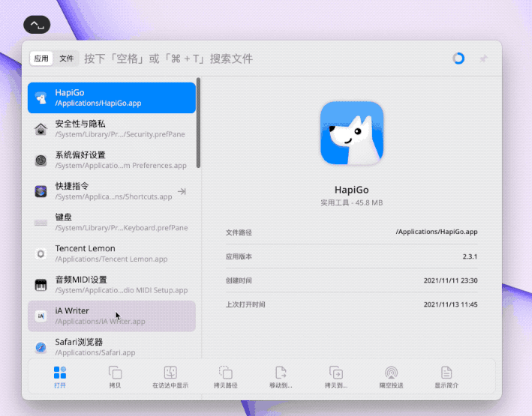Image resolution: width=532 pixels, height=416 pixels.
Task: Switch to the 应用 tab
Action: tap(41, 58)
